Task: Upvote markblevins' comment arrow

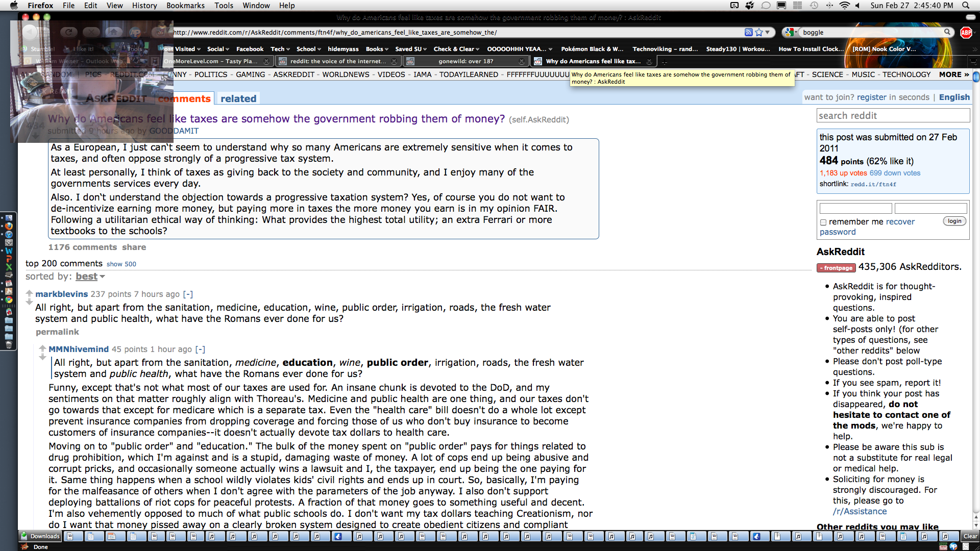Action: tap(30, 293)
